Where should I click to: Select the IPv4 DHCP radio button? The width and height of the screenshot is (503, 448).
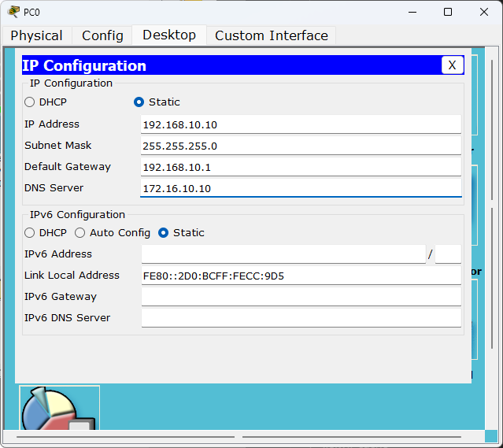coord(29,102)
